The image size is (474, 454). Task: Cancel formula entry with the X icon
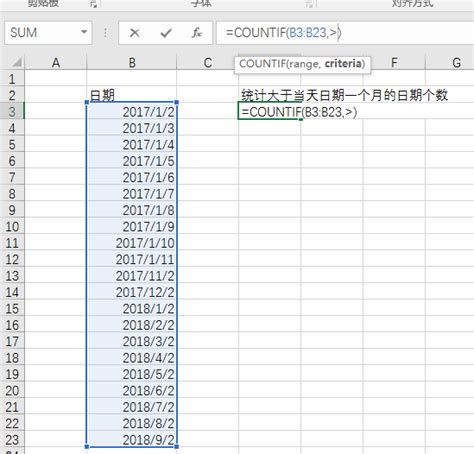pyautogui.click(x=134, y=33)
